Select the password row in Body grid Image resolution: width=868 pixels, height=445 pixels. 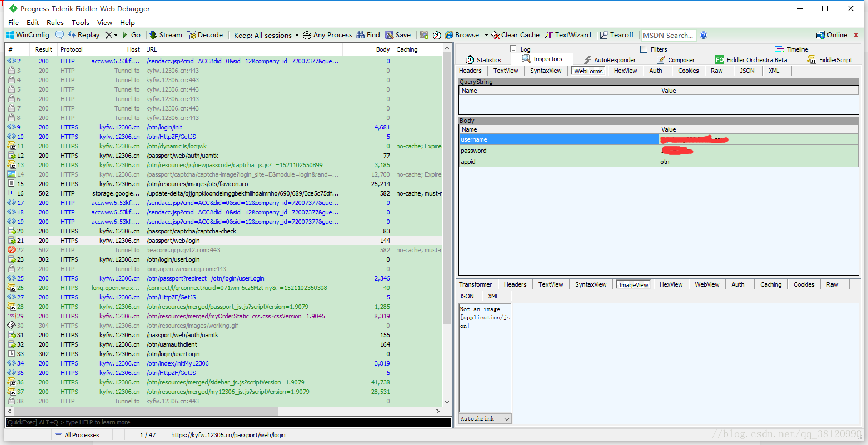click(x=659, y=151)
